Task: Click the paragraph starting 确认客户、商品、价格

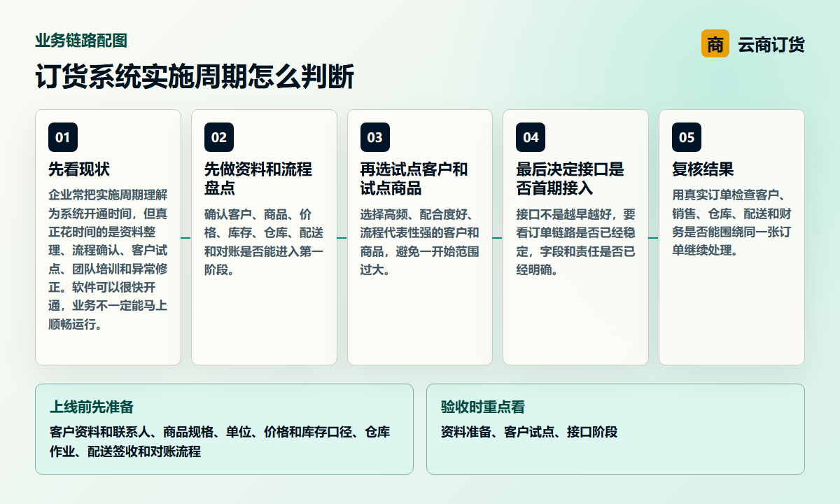Action: tap(264, 241)
